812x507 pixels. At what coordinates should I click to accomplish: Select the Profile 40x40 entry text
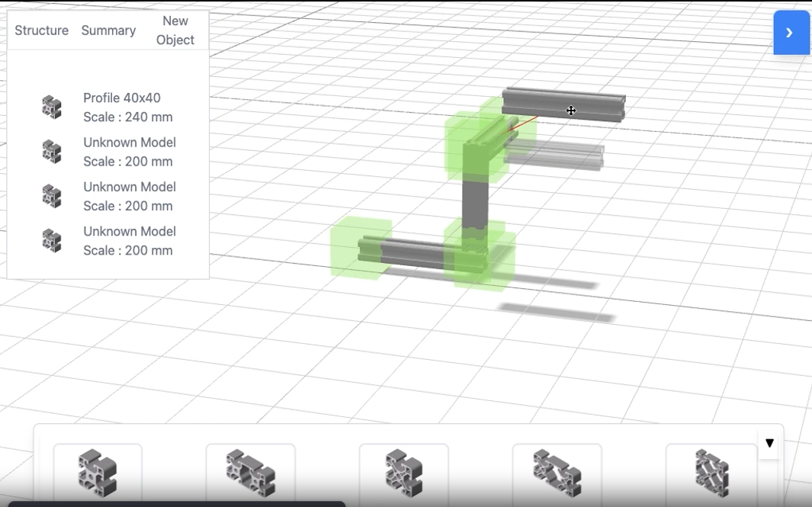(x=122, y=98)
